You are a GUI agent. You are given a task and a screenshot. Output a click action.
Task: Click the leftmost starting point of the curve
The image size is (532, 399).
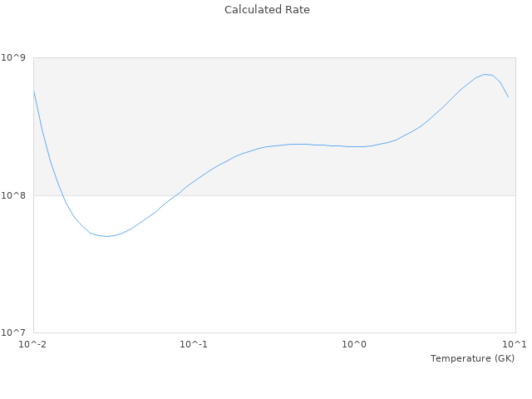[33, 89]
